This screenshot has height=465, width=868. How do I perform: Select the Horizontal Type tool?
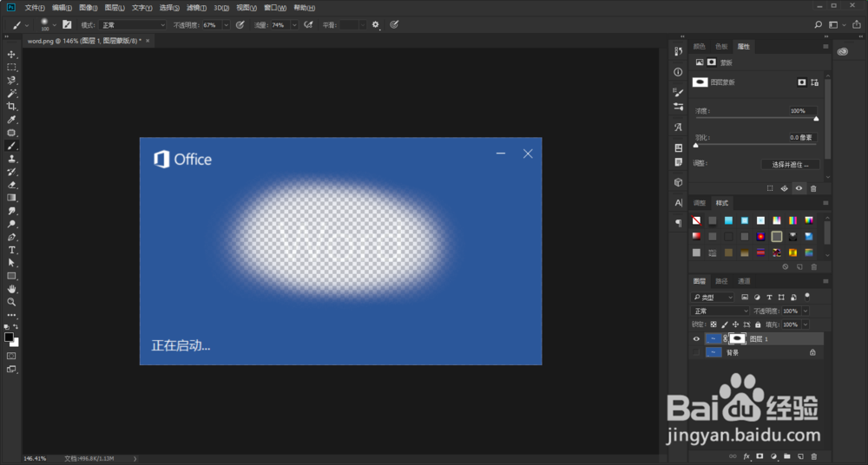tap(11, 250)
